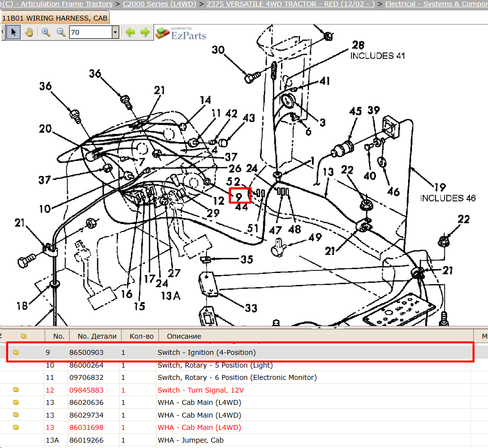Click callout 51 on the diagram
Image resolution: width=488 pixels, height=448 pixels.
[x=253, y=228]
